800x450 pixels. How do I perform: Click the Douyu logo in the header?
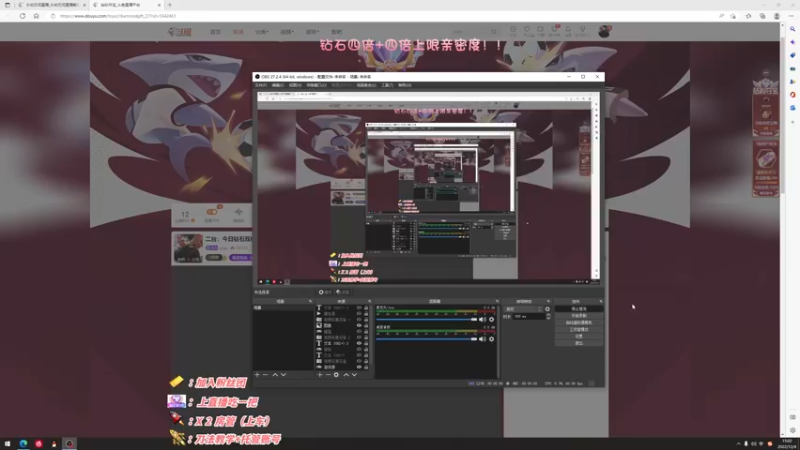tap(180, 32)
